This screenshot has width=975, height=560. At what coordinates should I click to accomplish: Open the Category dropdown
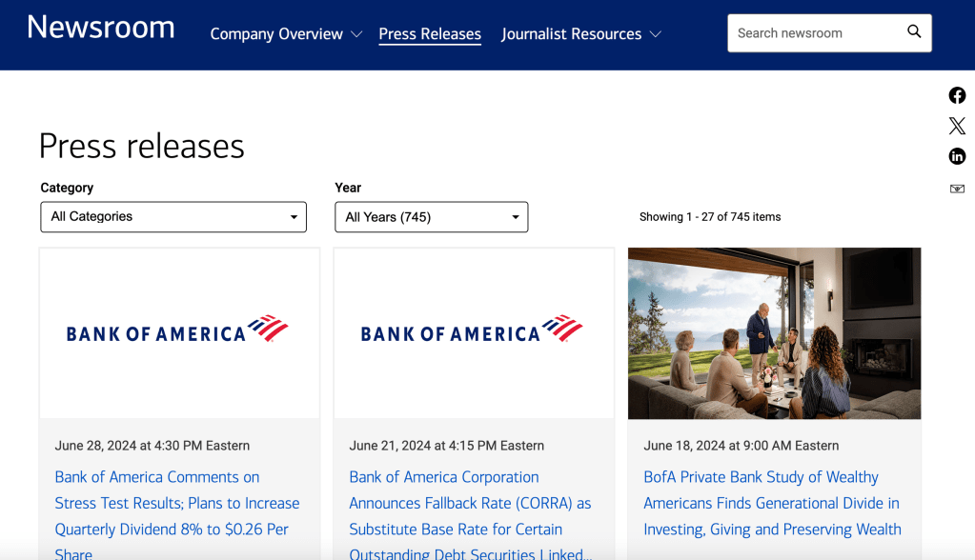coord(173,217)
